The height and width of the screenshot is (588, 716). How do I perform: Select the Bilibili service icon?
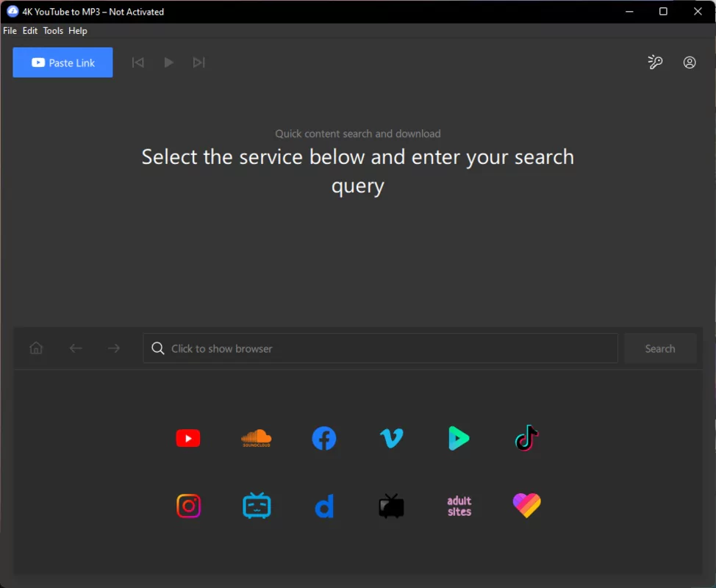(x=256, y=506)
